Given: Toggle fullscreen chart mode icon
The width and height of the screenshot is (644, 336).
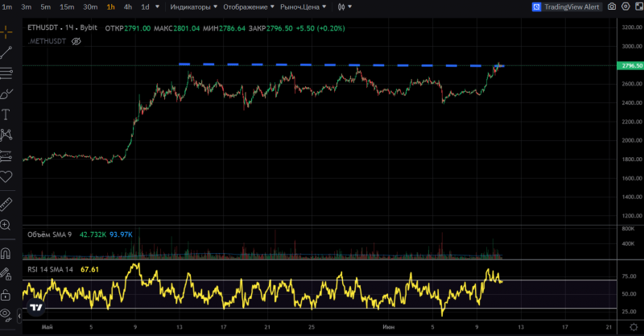Looking at the screenshot, I should pos(639,6).
